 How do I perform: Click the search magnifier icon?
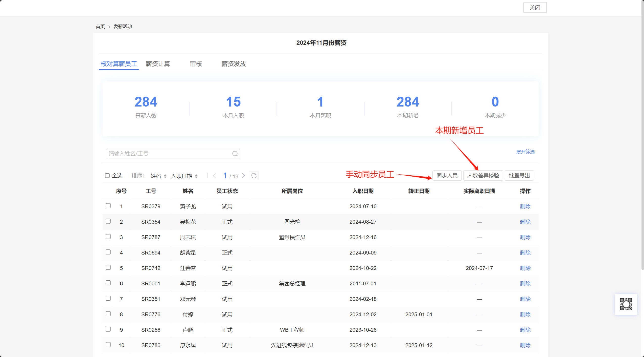[235, 154]
